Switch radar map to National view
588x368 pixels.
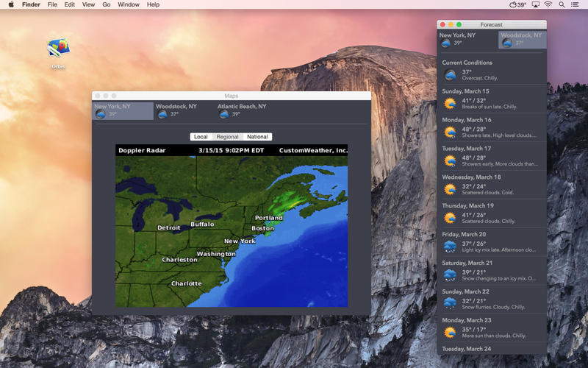[x=257, y=137]
